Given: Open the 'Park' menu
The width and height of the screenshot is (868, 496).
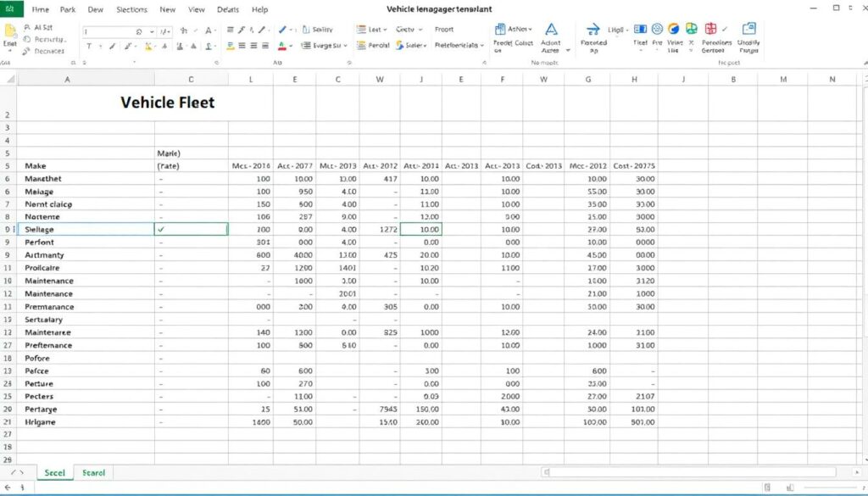Looking at the screenshot, I should (x=68, y=9).
